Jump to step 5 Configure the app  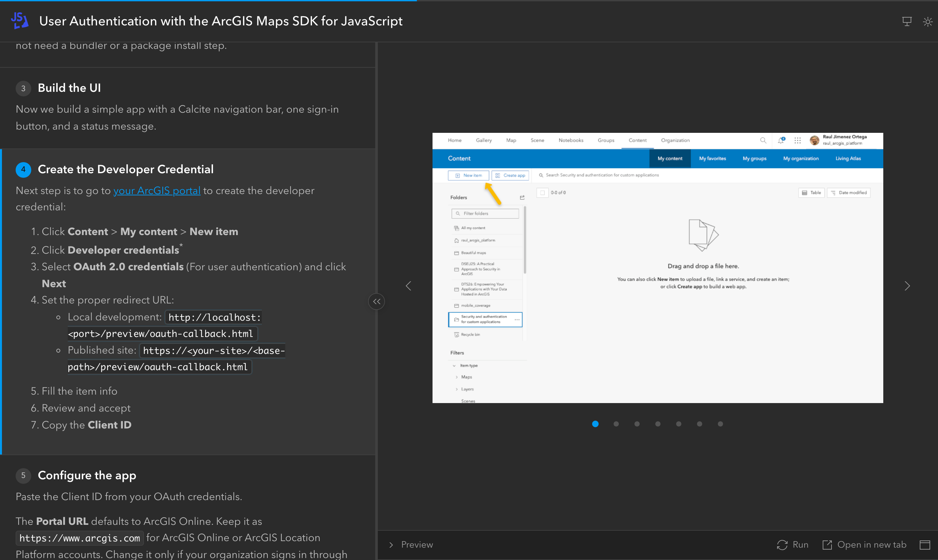(x=87, y=475)
